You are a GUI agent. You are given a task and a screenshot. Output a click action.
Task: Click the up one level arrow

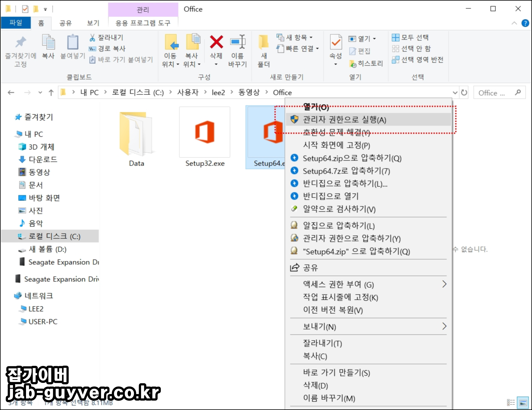[x=51, y=93]
